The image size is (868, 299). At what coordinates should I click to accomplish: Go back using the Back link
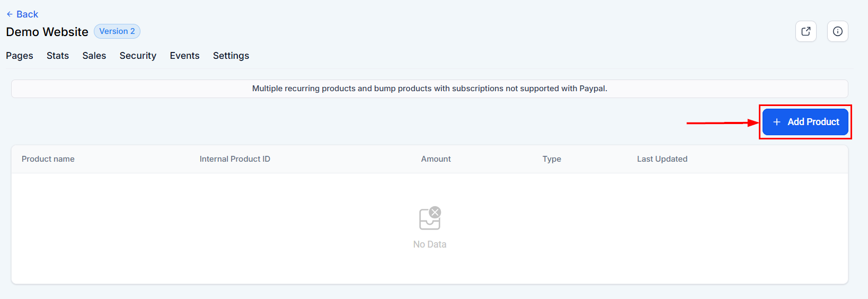22,14
